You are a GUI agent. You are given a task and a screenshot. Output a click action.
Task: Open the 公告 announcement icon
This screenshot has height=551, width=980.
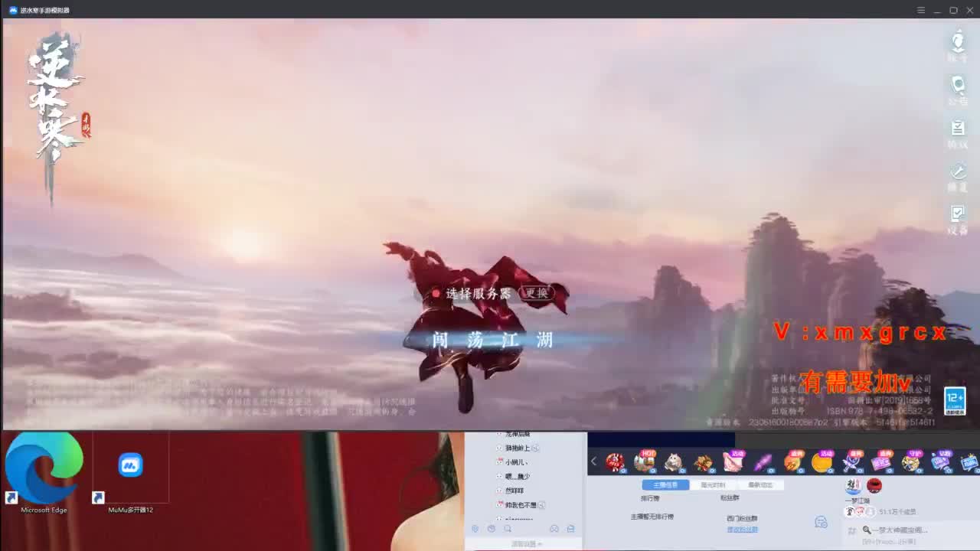958,89
